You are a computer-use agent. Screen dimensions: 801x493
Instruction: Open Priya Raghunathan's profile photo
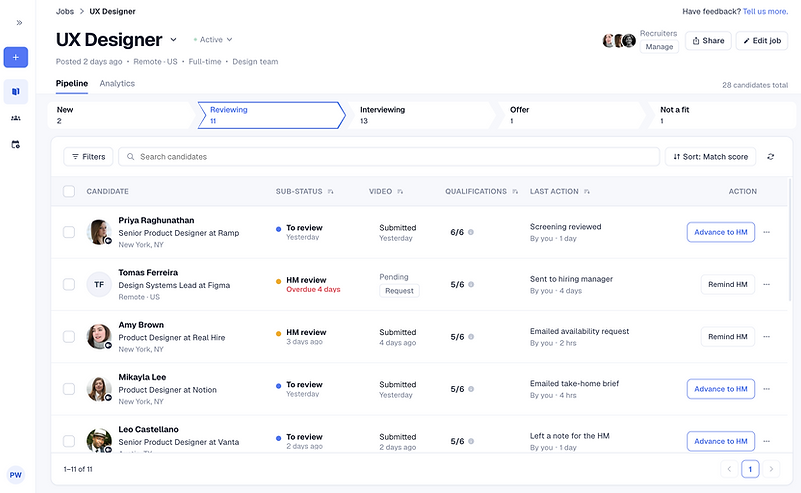click(99, 232)
